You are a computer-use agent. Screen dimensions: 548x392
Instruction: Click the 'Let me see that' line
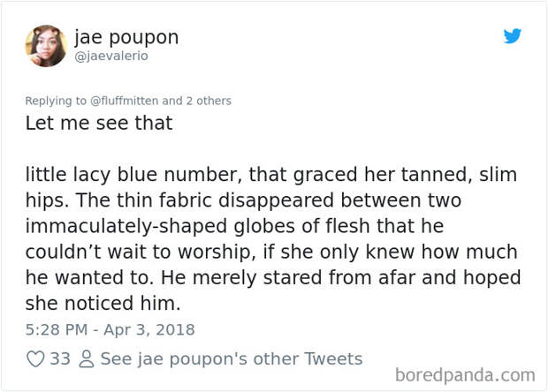99,123
